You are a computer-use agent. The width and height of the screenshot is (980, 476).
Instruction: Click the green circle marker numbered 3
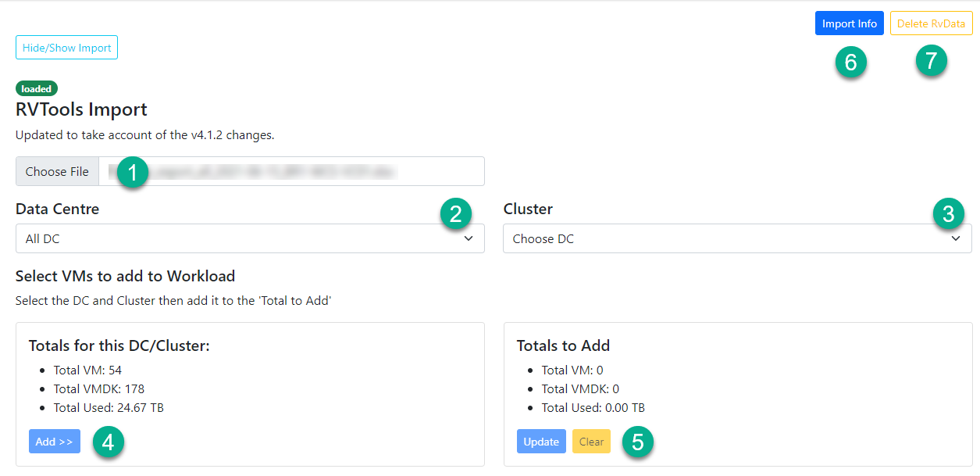(948, 213)
